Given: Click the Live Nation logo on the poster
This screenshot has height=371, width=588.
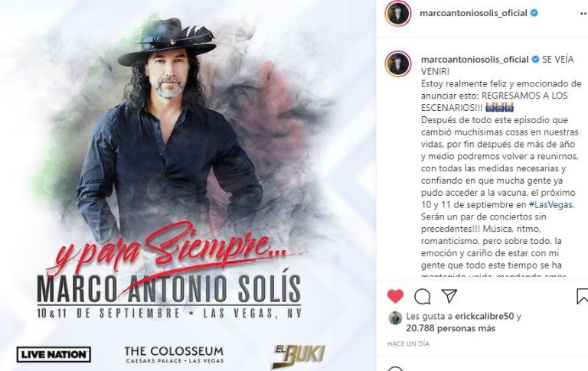Looking at the screenshot, I should tap(54, 354).
